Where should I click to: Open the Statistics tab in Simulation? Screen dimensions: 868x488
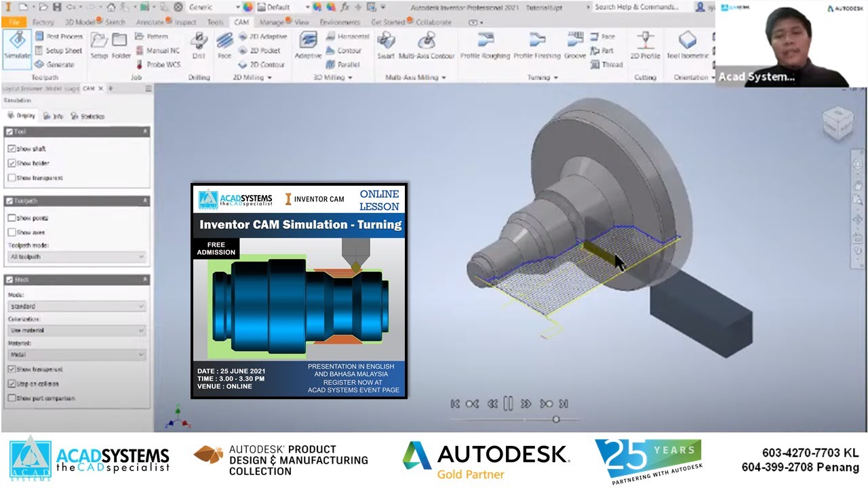coord(88,116)
